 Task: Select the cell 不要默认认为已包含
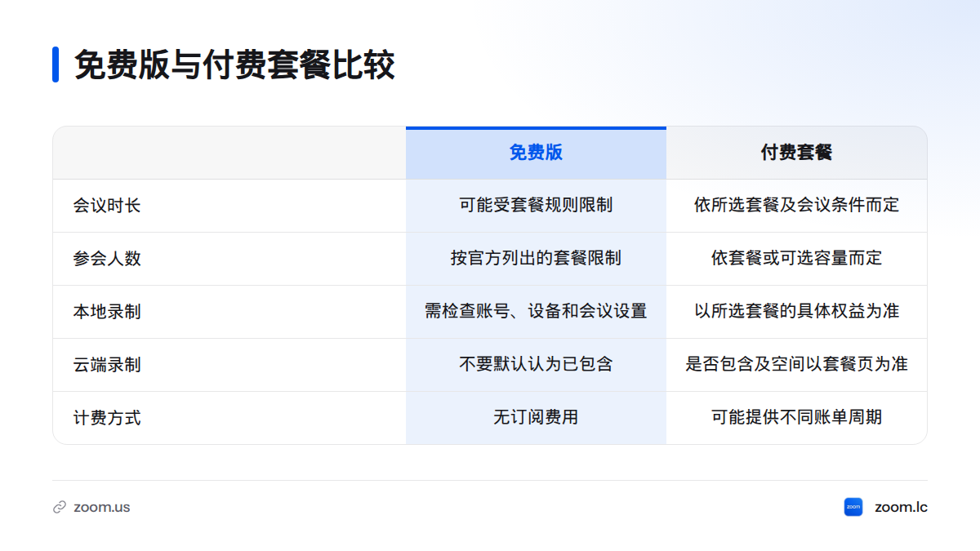point(536,365)
